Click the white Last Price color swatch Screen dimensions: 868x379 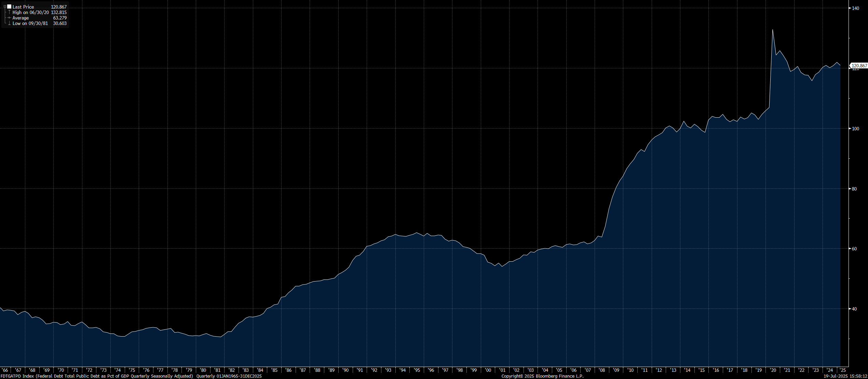[9, 6]
